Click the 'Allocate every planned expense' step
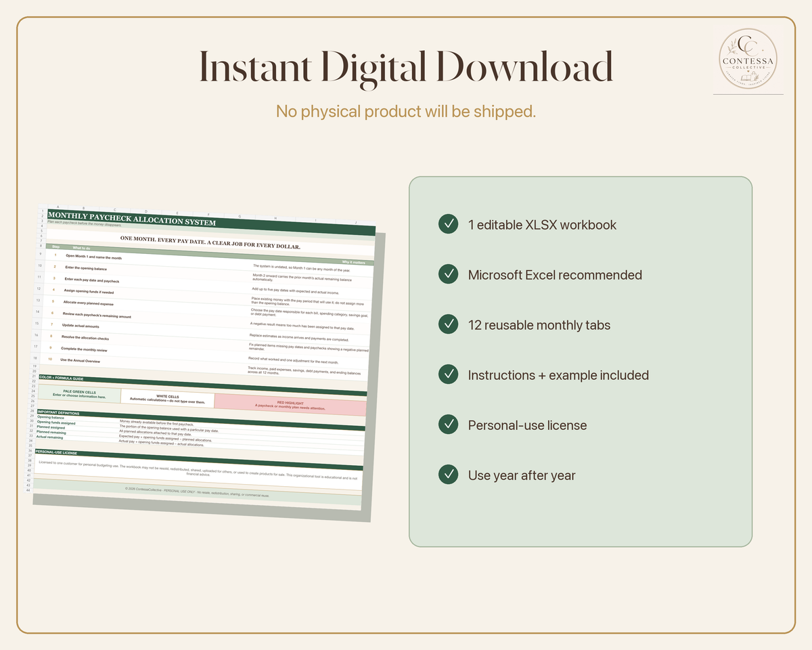The height and width of the screenshot is (650, 812). point(89,303)
